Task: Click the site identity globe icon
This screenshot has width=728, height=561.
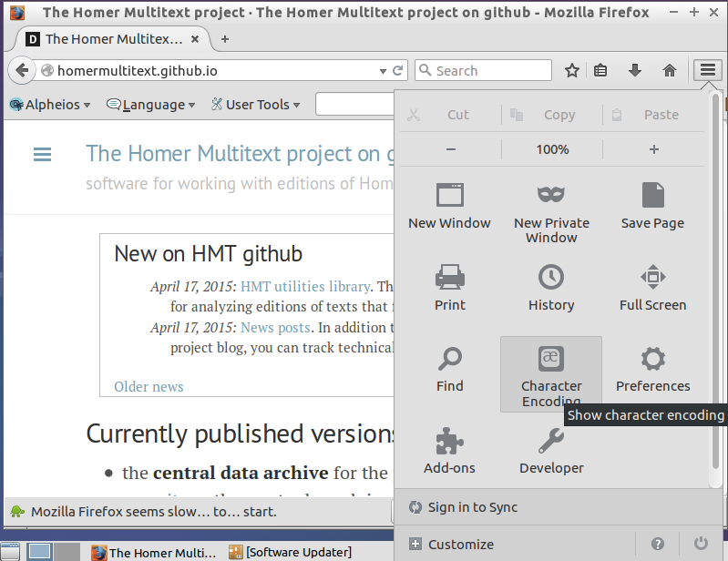Action: coord(46,70)
